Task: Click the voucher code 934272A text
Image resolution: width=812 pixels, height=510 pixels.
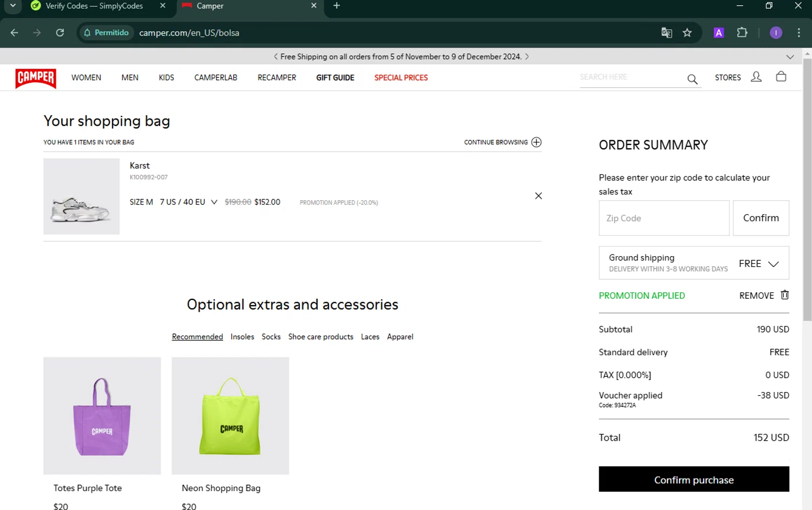Action: 617,406
